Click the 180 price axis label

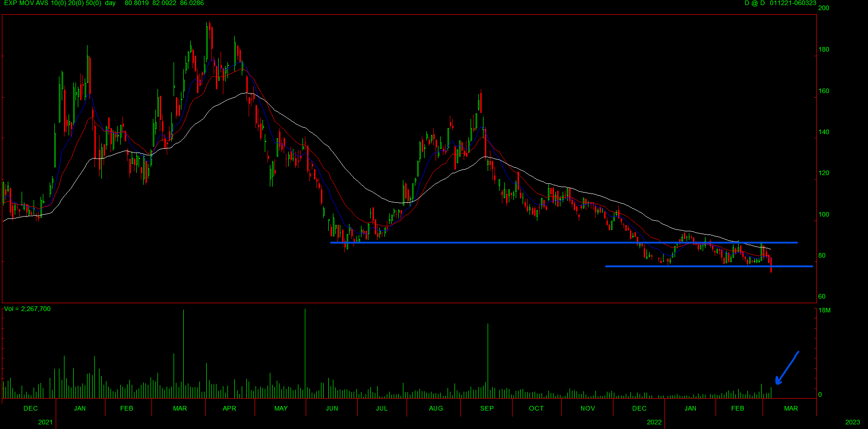[x=824, y=49]
